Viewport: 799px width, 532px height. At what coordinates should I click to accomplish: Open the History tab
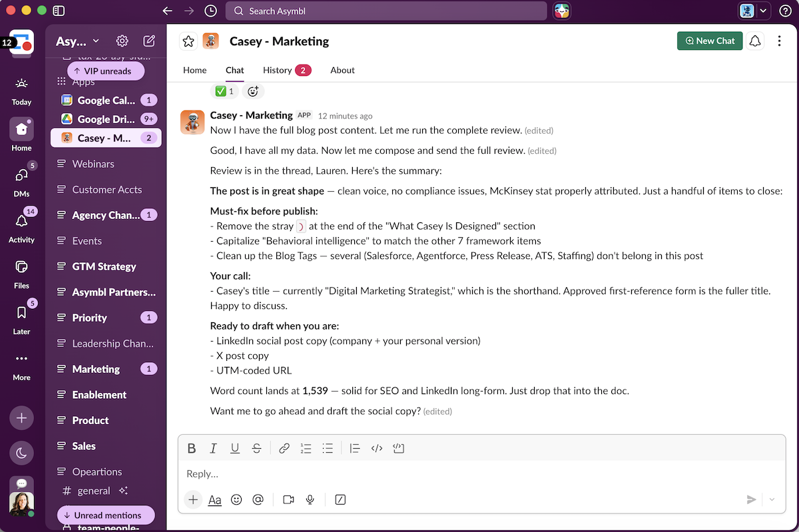(286, 70)
